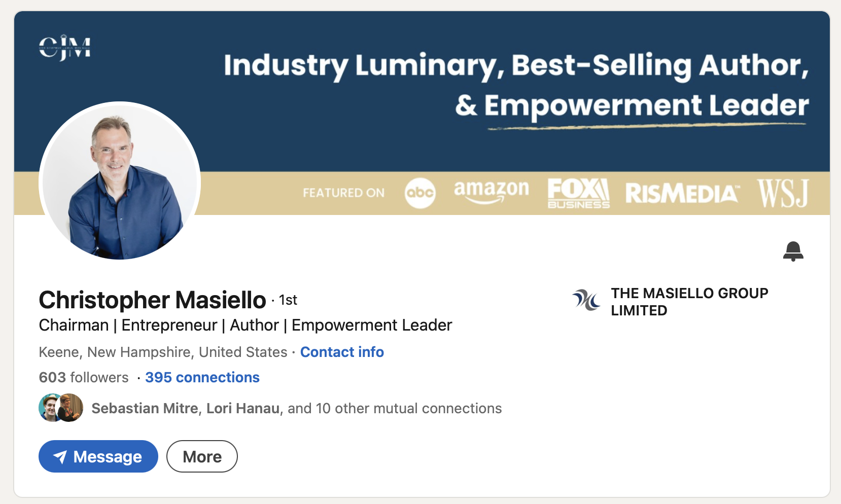Image resolution: width=841 pixels, height=504 pixels.
Task: Click the paper plane send icon
Action: click(60, 457)
